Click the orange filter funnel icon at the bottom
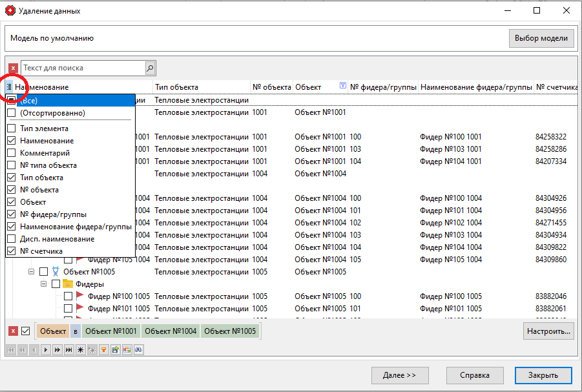The image size is (582, 392). click(x=103, y=349)
